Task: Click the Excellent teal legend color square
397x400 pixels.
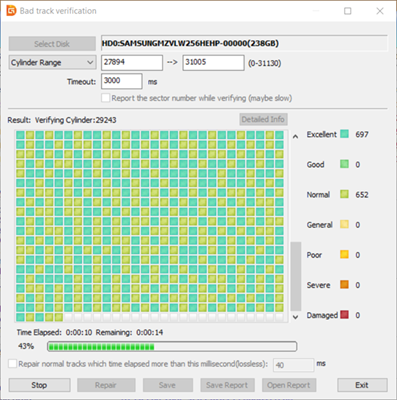Action: [344, 134]
